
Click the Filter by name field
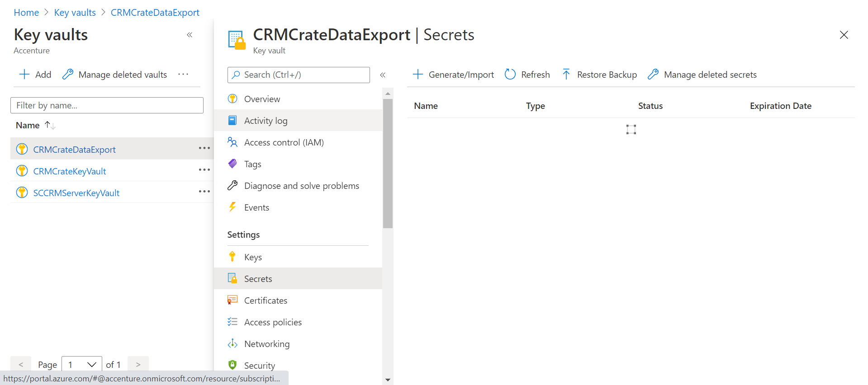[107, 105]
